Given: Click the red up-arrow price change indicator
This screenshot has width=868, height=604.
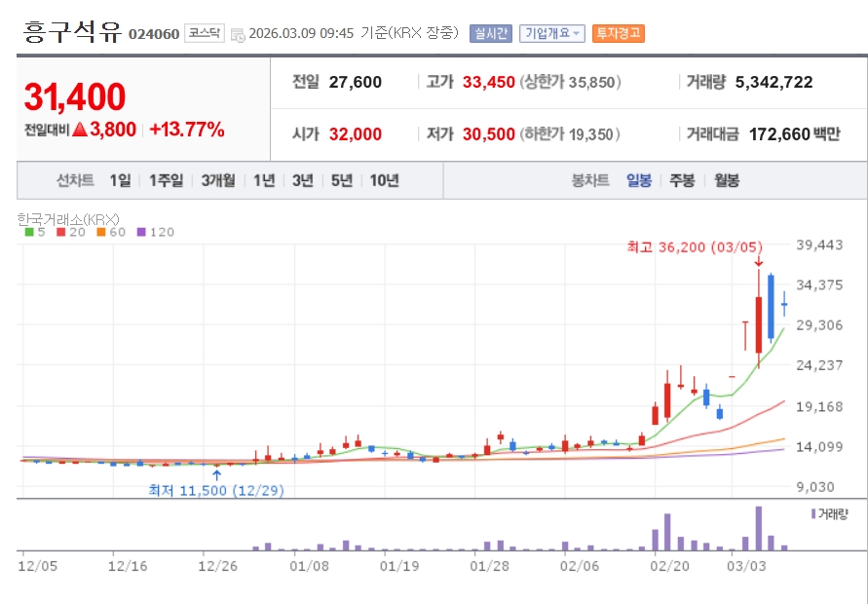Looking at the screenshot, I should click(81, 130).
